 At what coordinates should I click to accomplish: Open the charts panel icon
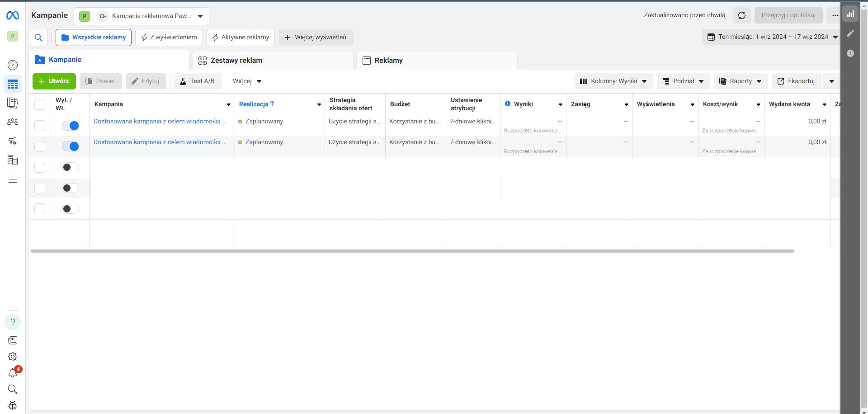pos(851,14)
